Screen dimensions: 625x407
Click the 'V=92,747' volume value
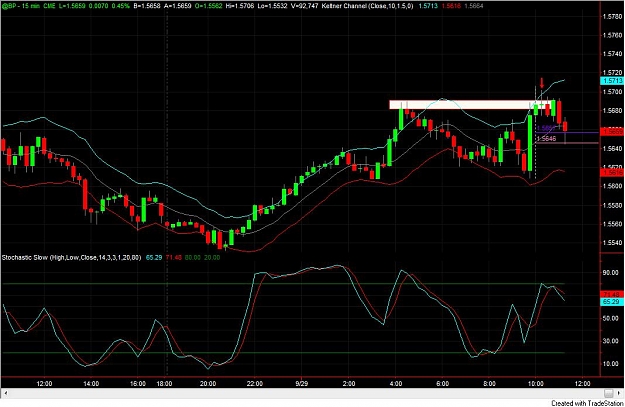pos(304,6)
